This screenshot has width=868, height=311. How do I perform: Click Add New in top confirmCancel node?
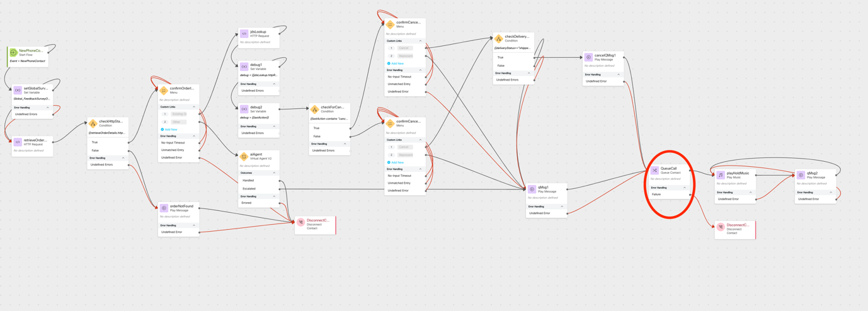tap(397, 64)
